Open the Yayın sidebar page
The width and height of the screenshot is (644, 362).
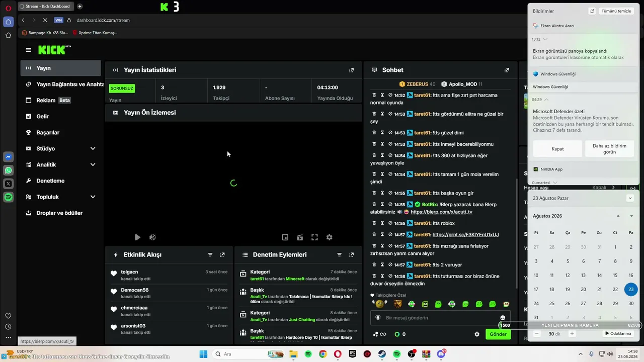61,68
